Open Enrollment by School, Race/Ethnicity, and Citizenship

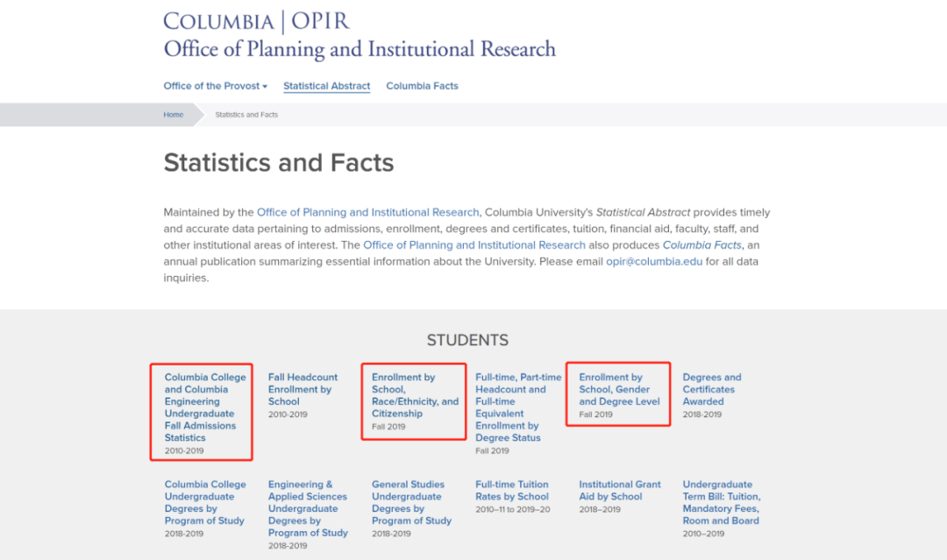tap(415, 395)
